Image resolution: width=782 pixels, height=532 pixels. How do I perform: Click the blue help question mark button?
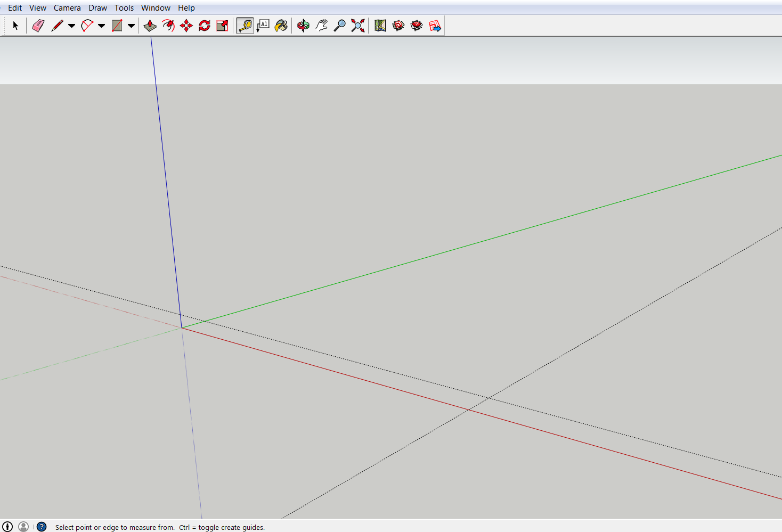click(42, 527)
